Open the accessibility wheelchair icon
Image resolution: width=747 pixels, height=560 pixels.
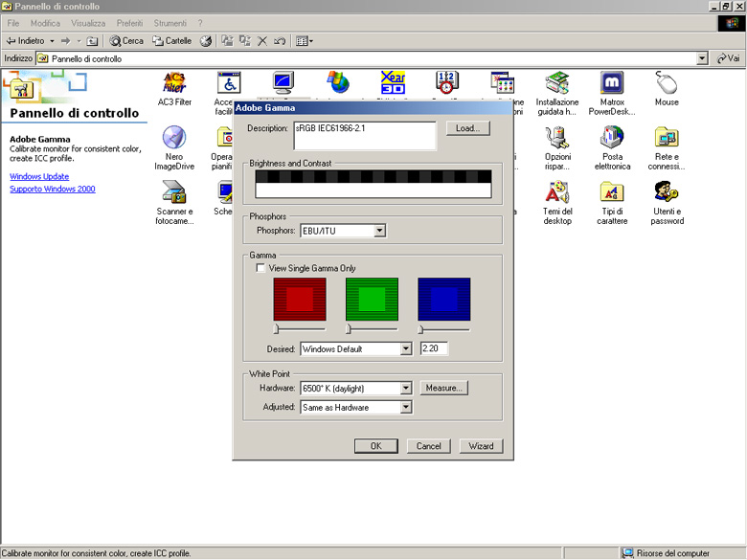click(x=229, y=83)
